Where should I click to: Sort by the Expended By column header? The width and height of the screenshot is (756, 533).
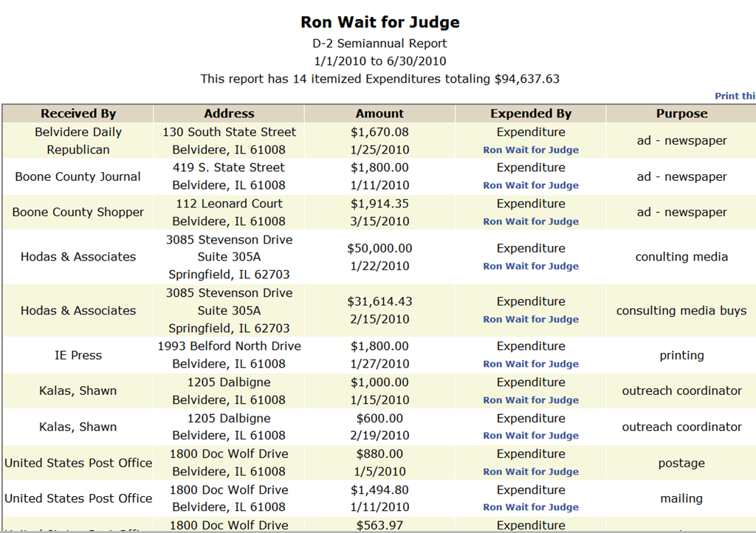531,114
